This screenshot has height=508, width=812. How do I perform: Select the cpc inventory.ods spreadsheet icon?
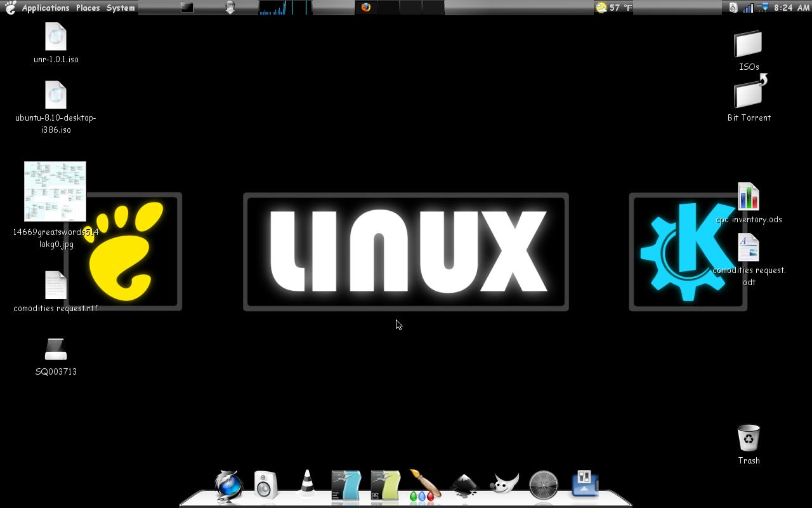tap(749, 197)
